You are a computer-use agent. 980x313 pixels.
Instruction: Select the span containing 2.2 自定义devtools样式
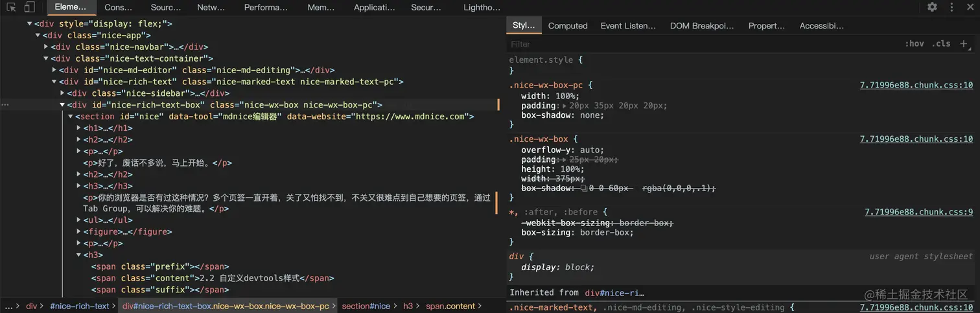coord(213,278)
